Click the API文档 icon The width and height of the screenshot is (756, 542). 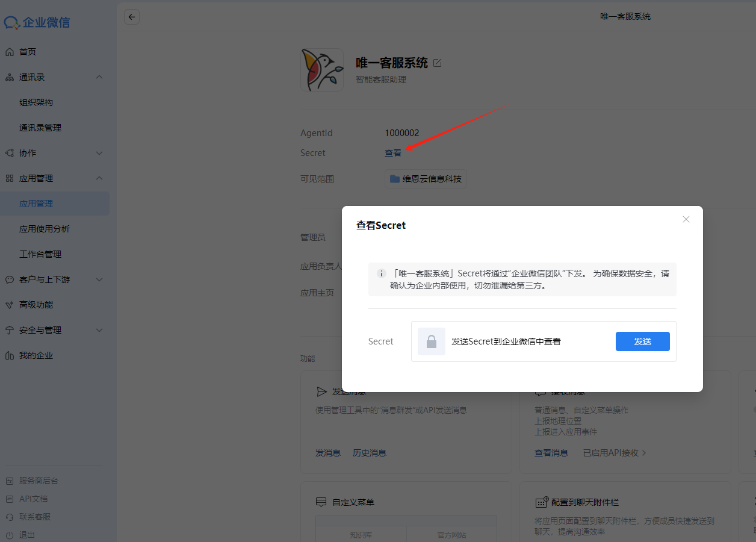point(10,499)
